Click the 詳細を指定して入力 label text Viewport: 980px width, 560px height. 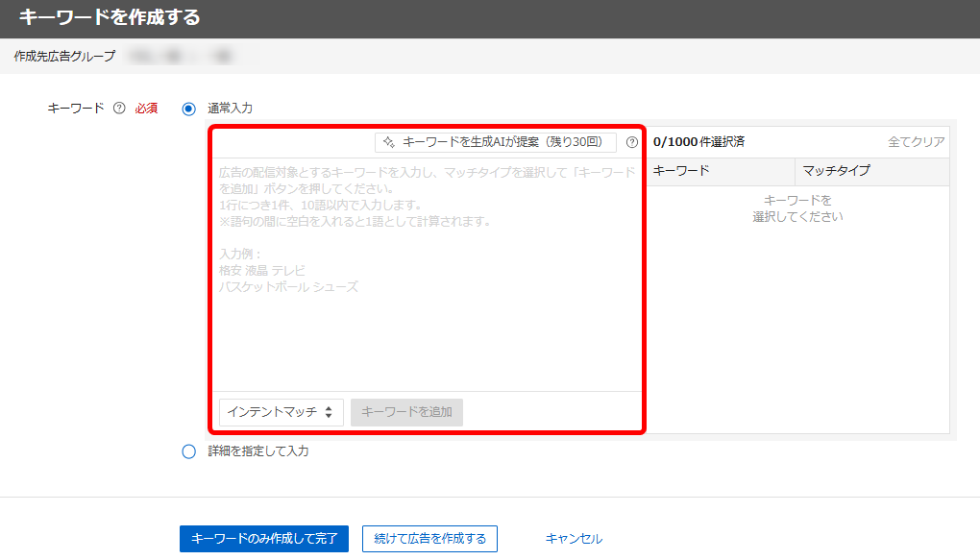click(x=258, y=451)
